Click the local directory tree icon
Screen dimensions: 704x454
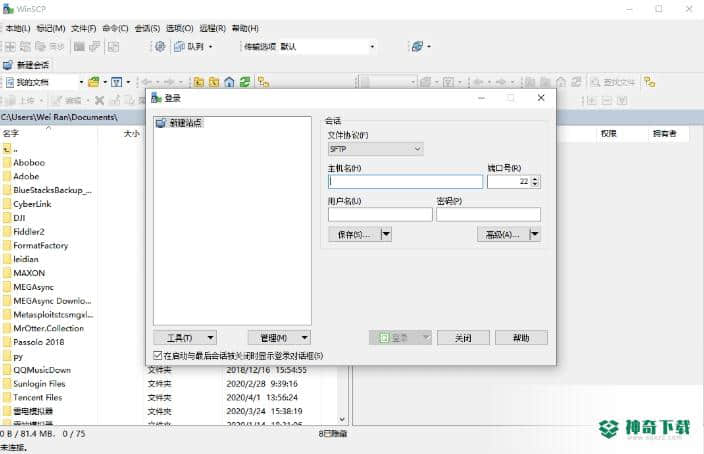click(263, 82)
